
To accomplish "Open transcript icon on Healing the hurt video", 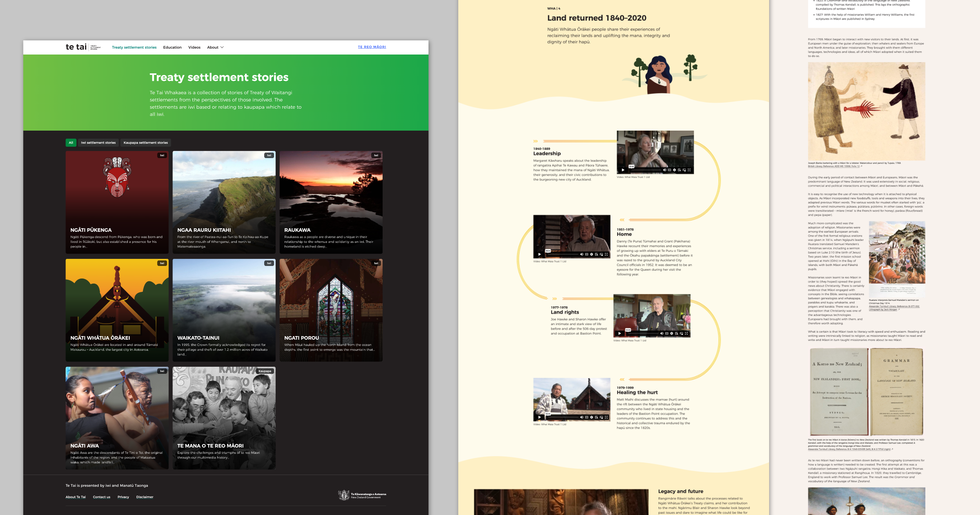I will (596, 417).
